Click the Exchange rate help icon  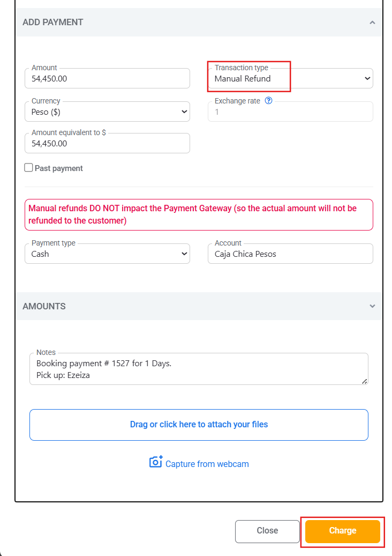268,101
